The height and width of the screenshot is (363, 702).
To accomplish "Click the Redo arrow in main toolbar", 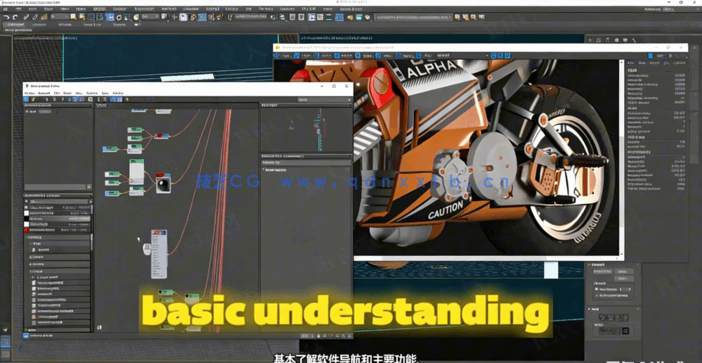I will point(15,17).
